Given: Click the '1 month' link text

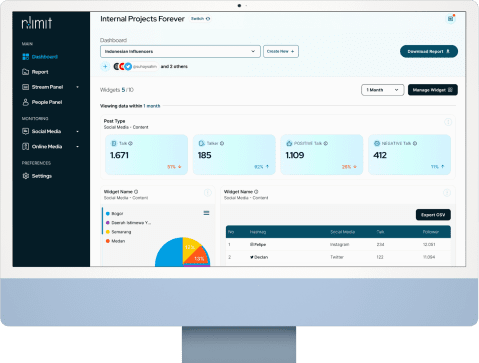Looking at the screenshot, I should tap(152, 106).
